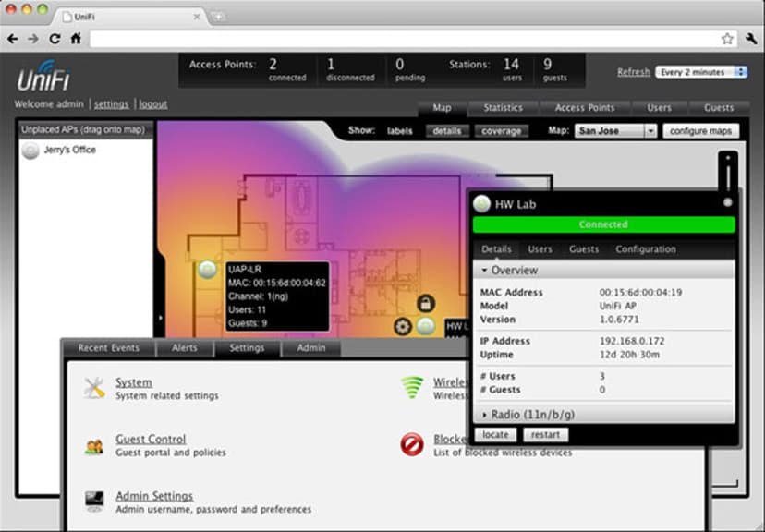Viewport: 765px width, 532px height.
Task: Click browser forward arrow
Action: 33,39
